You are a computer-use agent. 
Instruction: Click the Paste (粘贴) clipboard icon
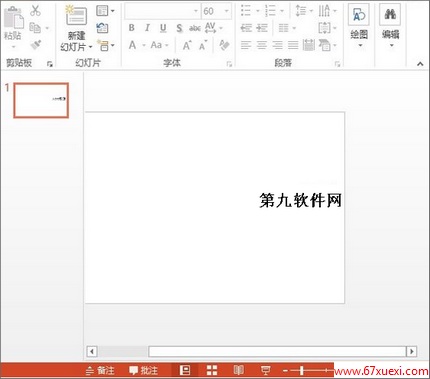click(x=14, y=17)
